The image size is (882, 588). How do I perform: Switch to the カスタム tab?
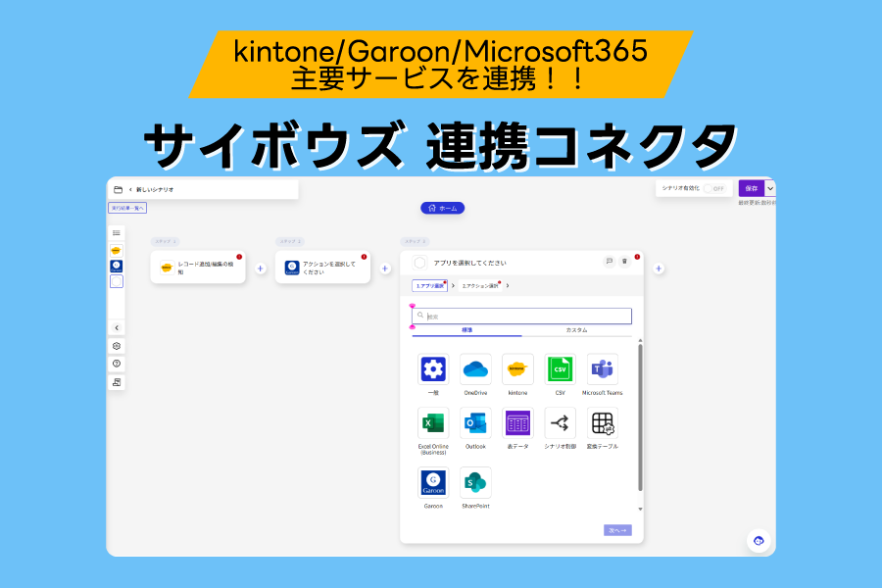point(576,331)
